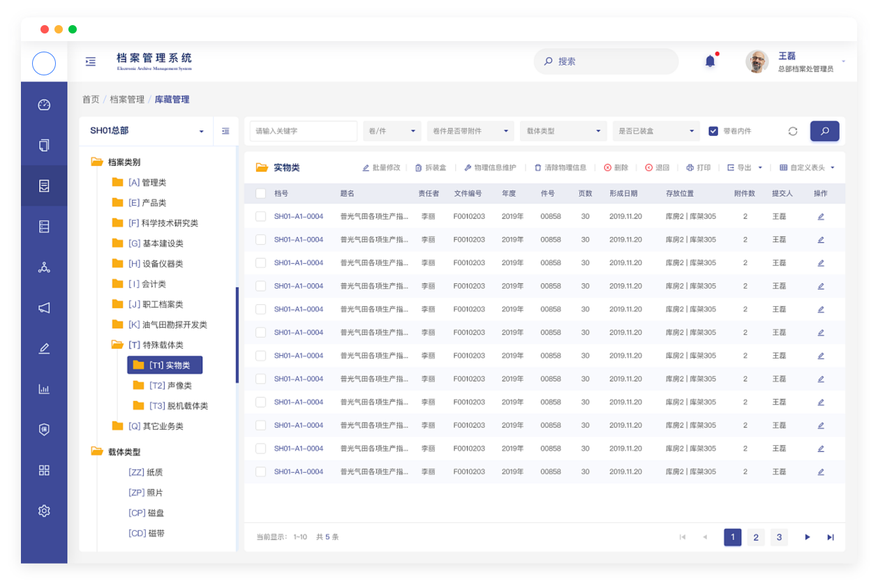Image resolution: width=878 pixels, height=588 pixels.
Task: Tick the select-all checkbox in table header
Action: (260, 193)
